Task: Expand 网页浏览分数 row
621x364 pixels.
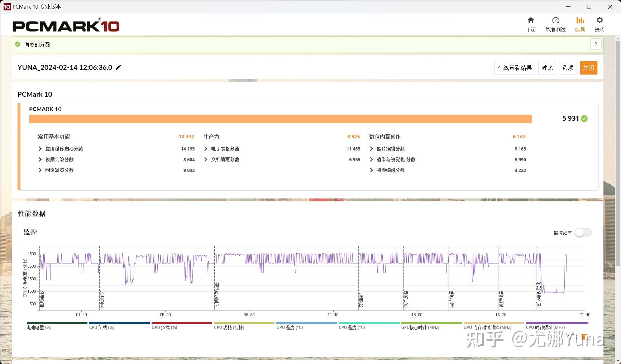Action: pyautogui.click(x=40, y=170)
